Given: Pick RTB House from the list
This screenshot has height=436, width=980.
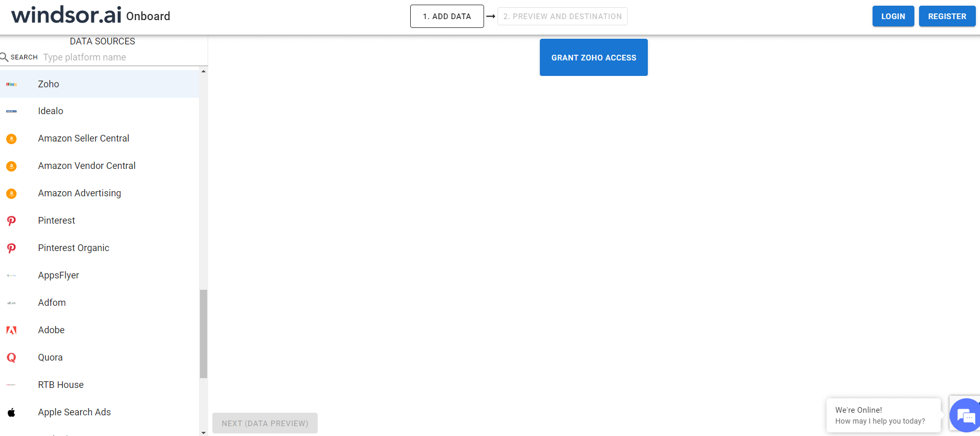Looking at the screenshot, I should [99, 385].
